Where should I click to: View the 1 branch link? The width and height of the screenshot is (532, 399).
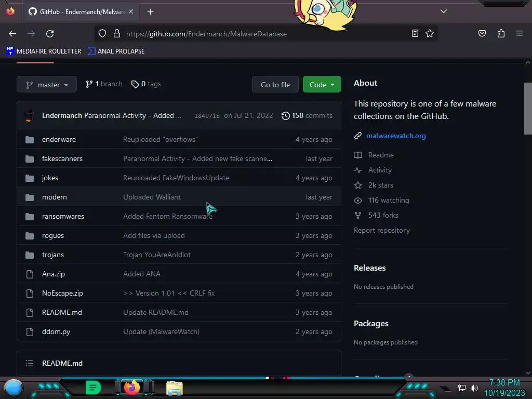point(104,84)
